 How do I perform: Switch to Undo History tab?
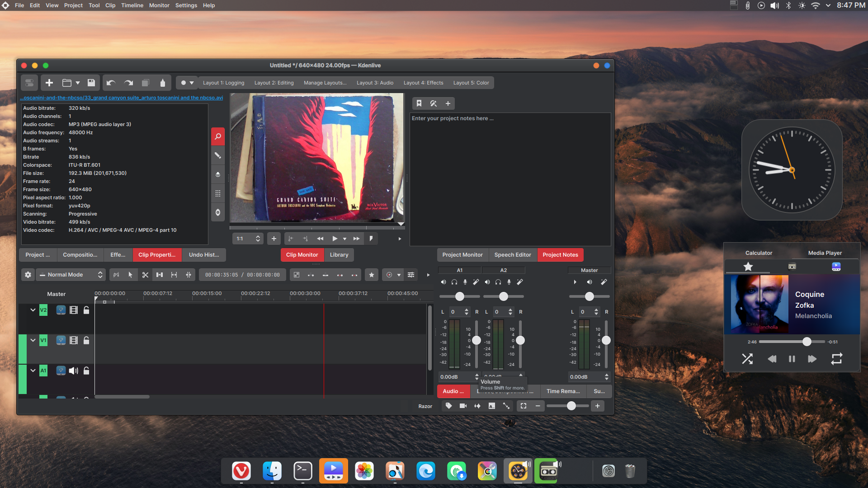[204, 255]
